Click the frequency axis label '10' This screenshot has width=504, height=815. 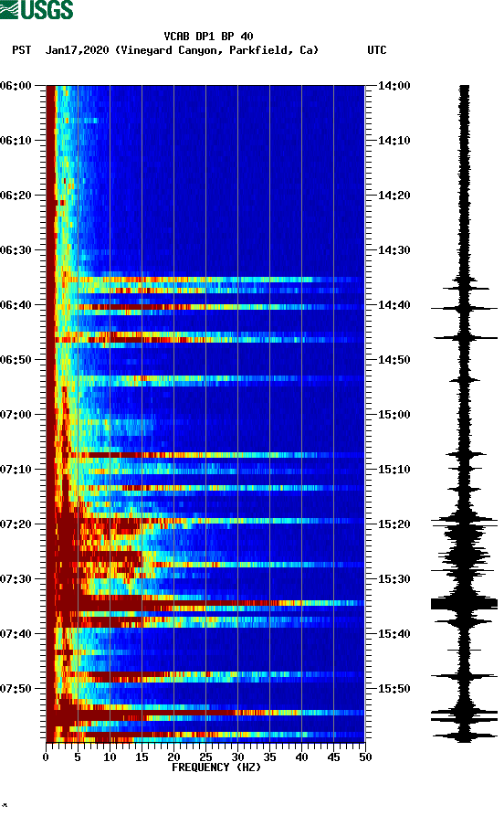110,757
